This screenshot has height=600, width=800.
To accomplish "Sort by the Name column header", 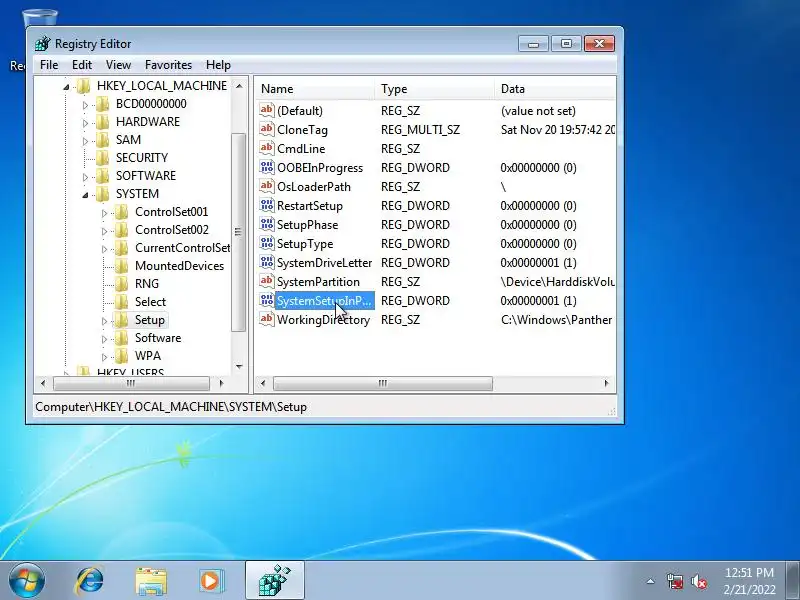I will (x=314, y=89).
